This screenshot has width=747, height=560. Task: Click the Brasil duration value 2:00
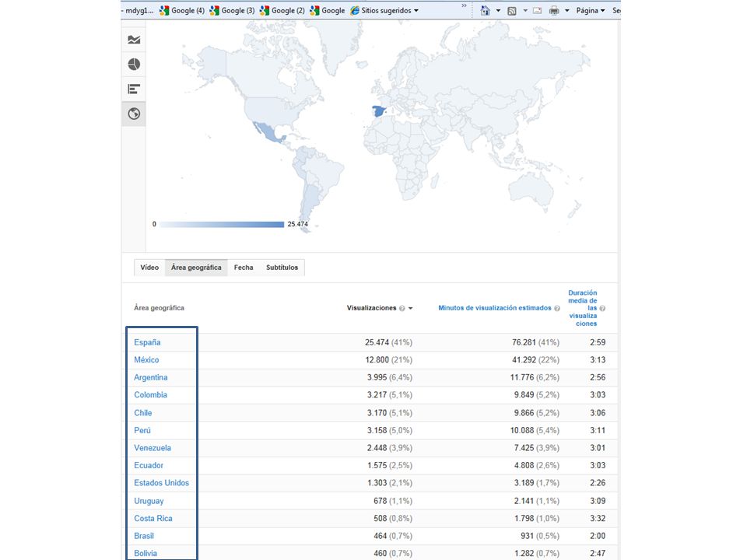tap(598, 536)
